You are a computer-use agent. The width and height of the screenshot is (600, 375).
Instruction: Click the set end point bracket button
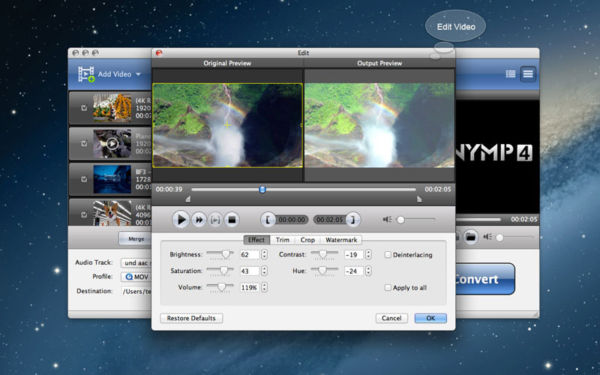[353, 220]
